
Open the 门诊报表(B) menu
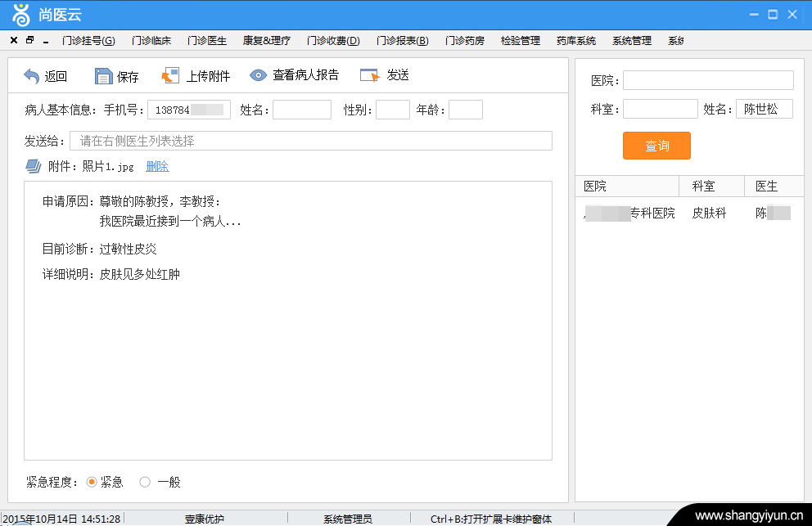click(x=403, y=40)
